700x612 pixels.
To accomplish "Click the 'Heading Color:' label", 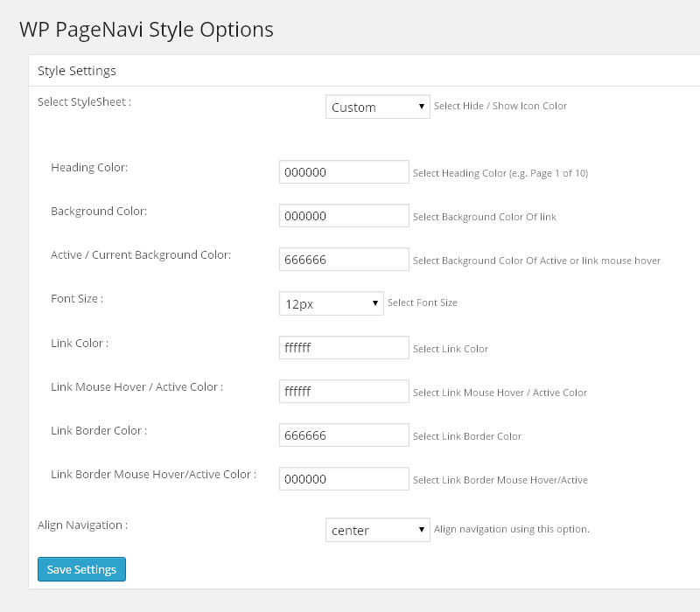I will 89,167.
